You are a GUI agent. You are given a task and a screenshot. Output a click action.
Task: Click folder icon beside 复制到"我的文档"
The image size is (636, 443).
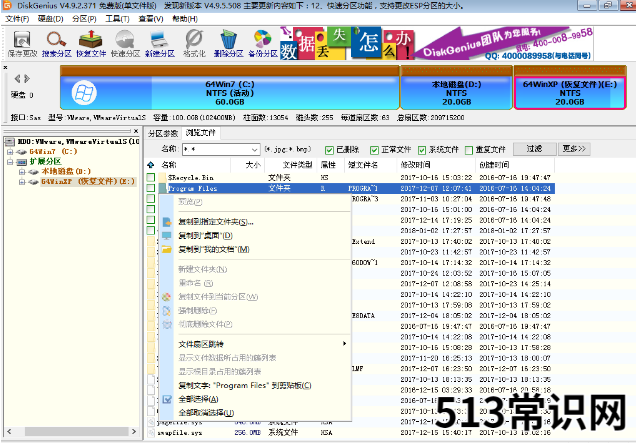tap(167, 249)
